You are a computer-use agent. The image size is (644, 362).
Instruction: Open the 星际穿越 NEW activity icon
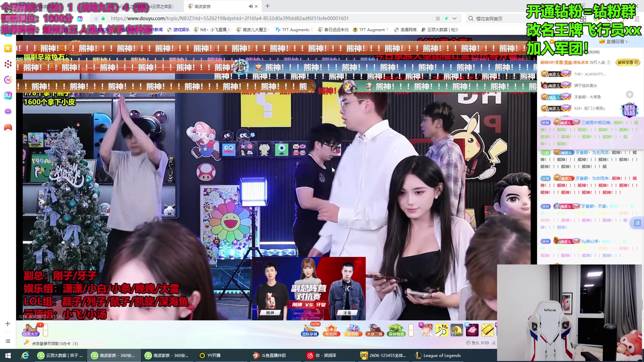(x=310, y=330)
